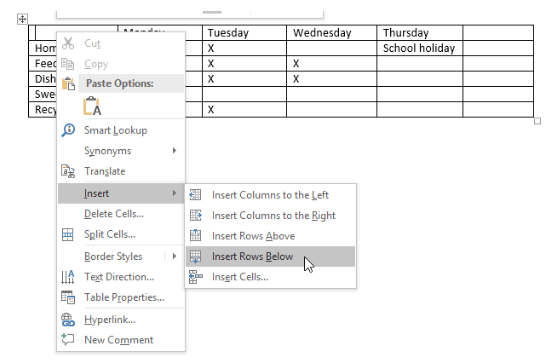
Task: Click the School holiday table cell
Action: coord(419,48)
